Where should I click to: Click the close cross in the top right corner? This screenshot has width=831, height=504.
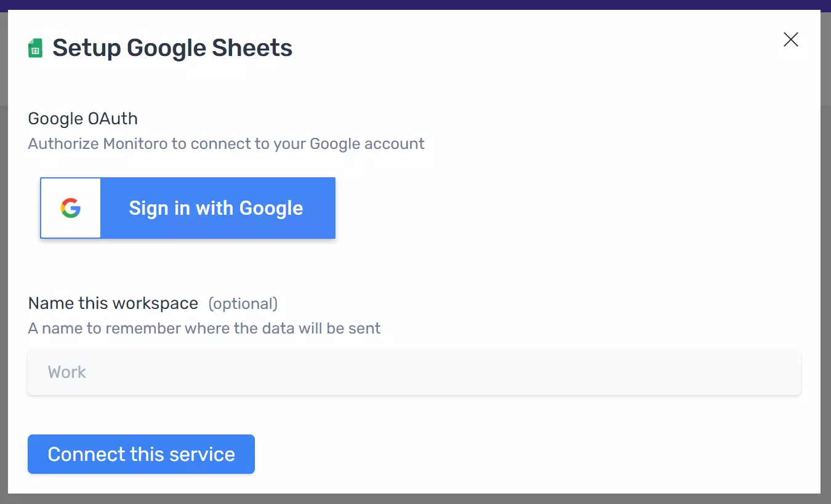point(790,39)
